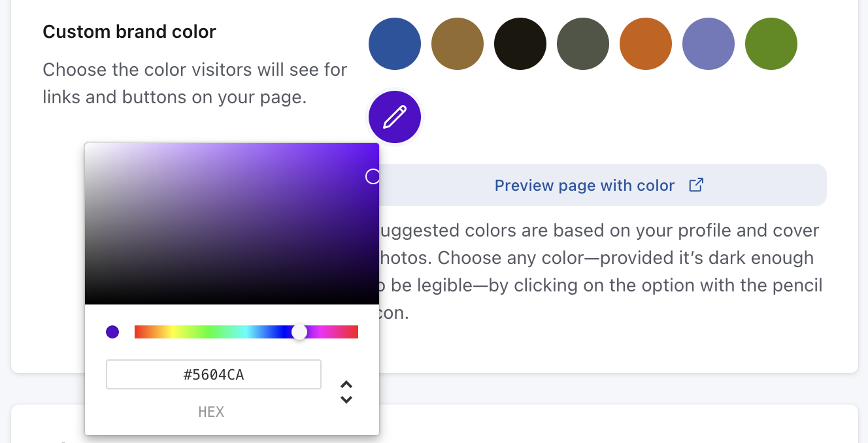Click the up chevron above the HEX format arrows
Image resolution: width=868 pixels, height=443 pixels.
click(346, 385)
